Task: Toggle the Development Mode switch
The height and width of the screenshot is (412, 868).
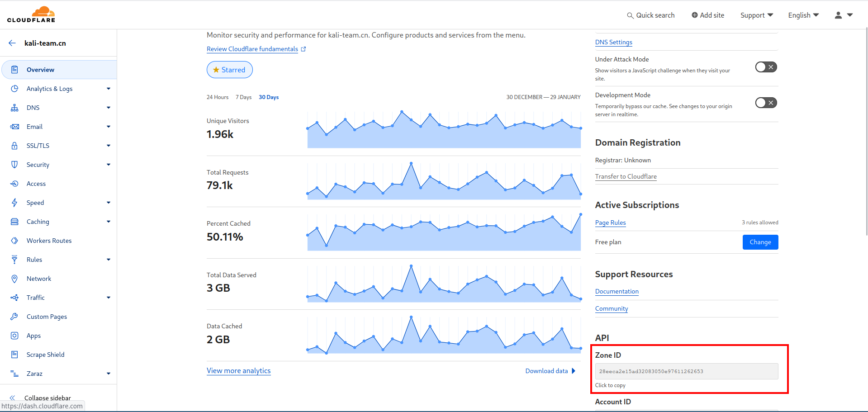Action: click(x=766, y=103)
